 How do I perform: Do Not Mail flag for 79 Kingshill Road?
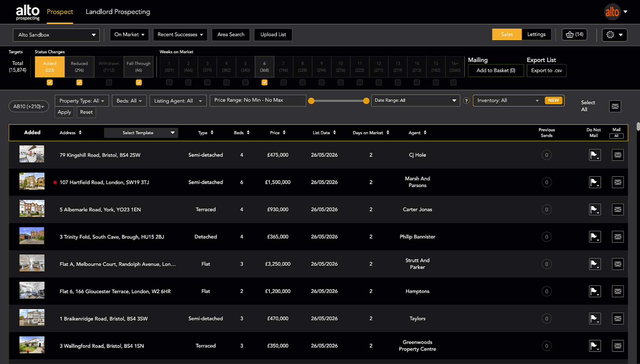pyautogui.click(x=595, y=155)
